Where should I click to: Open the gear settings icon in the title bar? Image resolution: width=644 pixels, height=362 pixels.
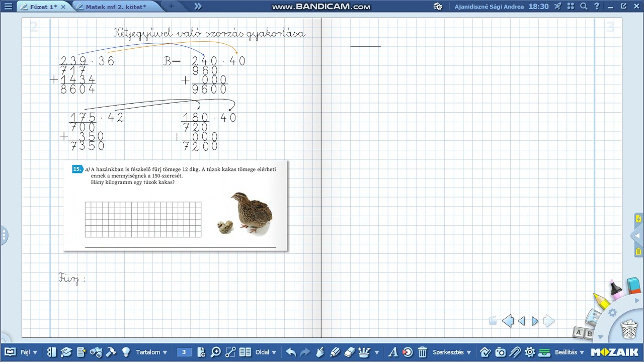pyautogui.click(x=438, y=7)
